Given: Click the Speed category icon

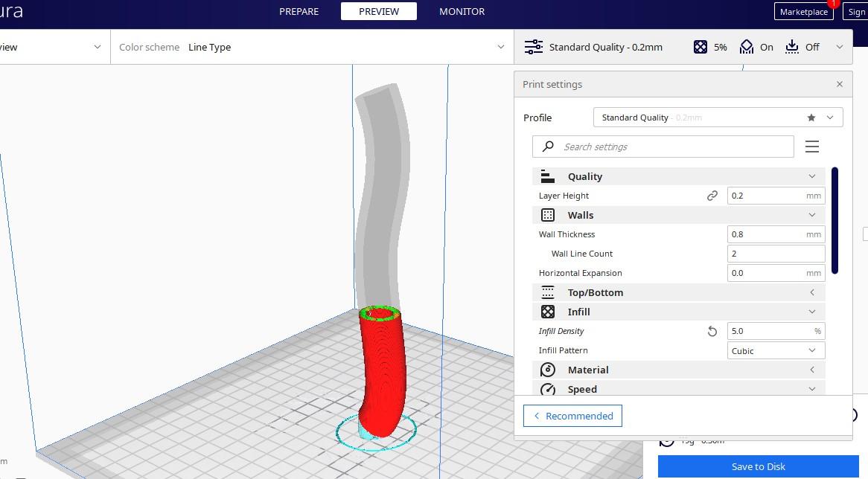Looking at the screenshot, I should click(x=547, y=389).
